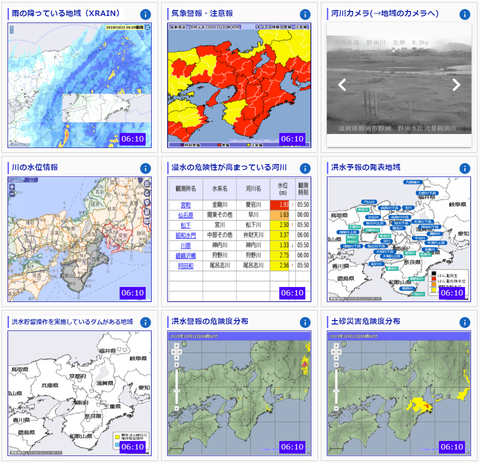Open info icon for 河川カメラ panel

[x=465, y=14]
